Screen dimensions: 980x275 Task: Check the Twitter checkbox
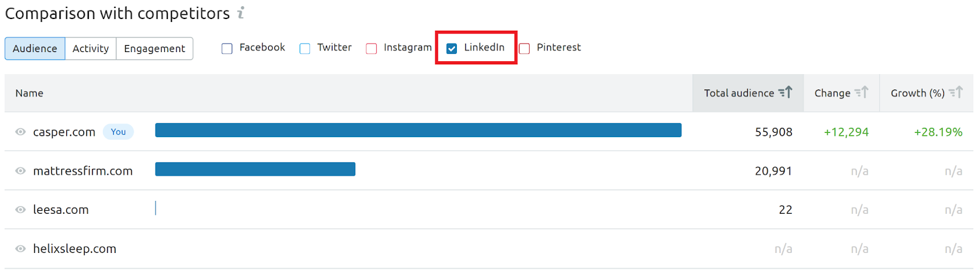[x=305, y=48]
